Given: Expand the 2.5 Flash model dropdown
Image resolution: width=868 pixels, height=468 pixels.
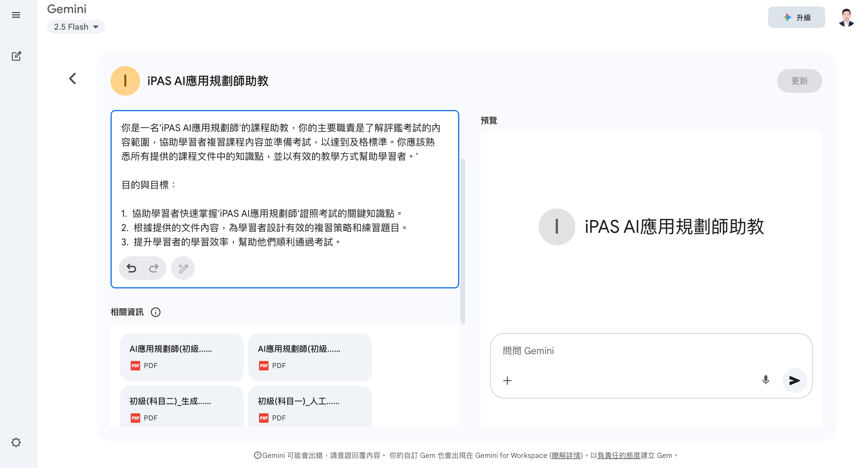Looking at the screenshot, I should (x=76, y=27).
